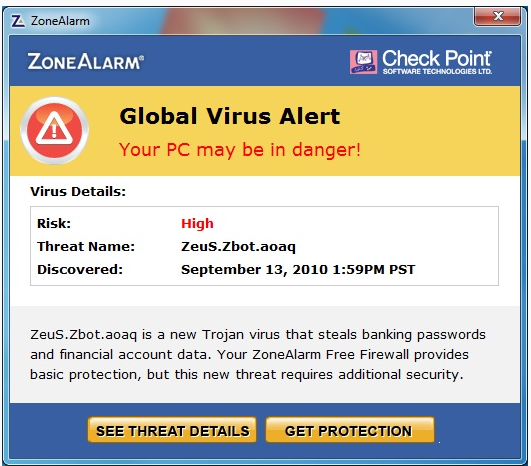Click the Virus Details label
Image resolution: width=531 pixels, height=466 pixels.
[78, 192]
